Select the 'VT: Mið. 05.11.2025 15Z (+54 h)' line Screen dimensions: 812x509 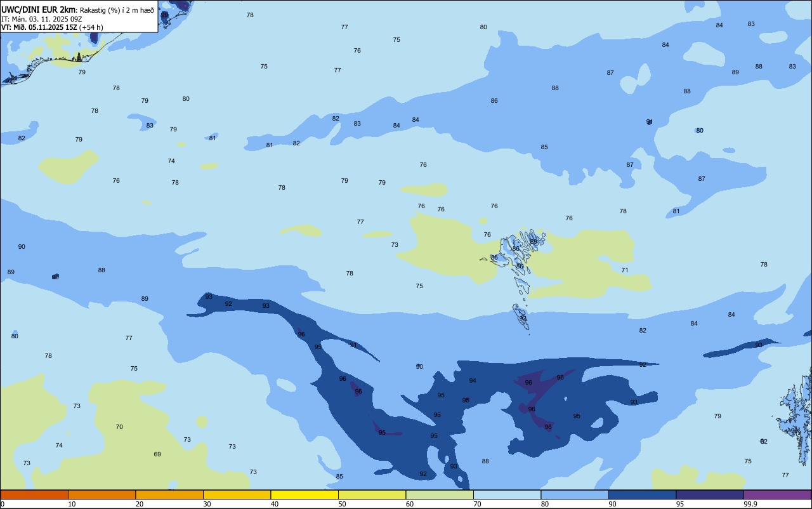(52, 27)
